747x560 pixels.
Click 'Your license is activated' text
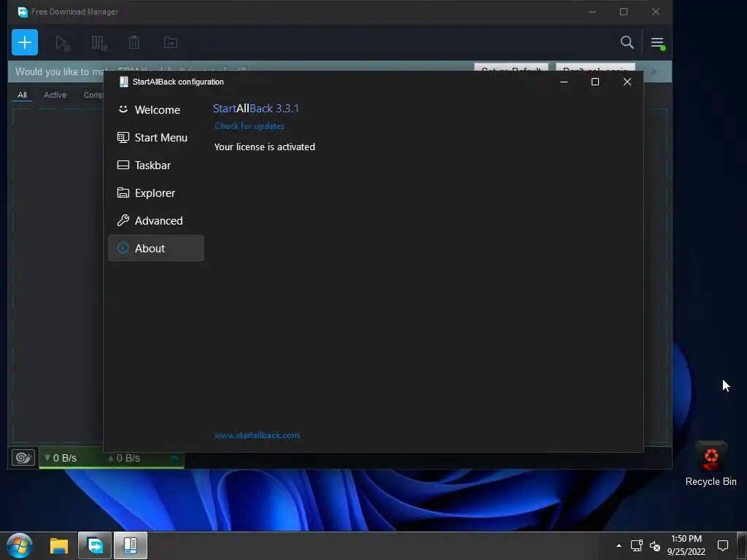pyautogui.click(x=264, y=147)
